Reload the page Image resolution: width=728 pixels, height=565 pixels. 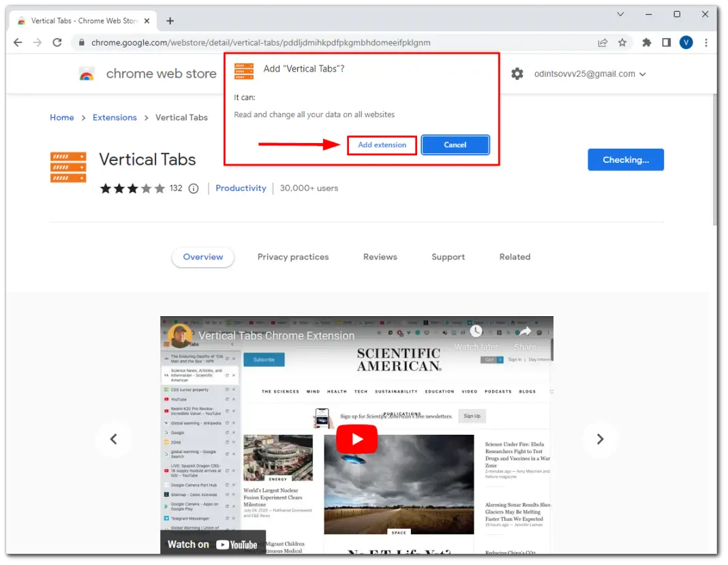(57, 42)
